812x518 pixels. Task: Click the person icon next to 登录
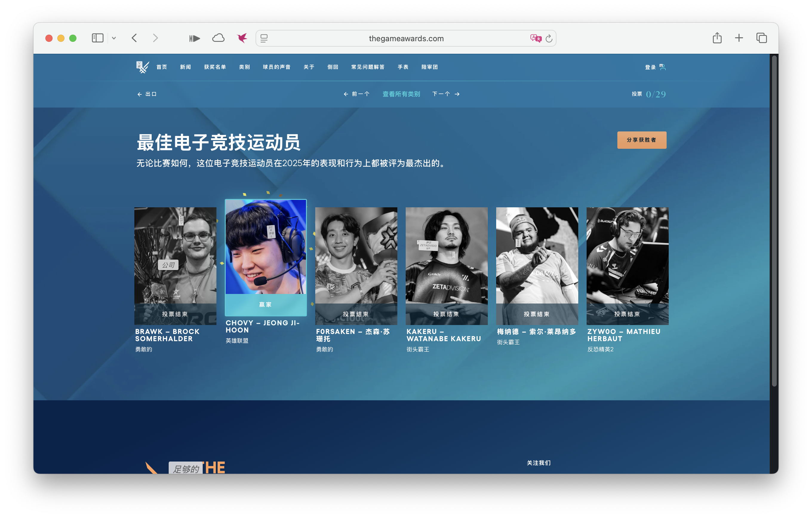click(x=663, y=67)
